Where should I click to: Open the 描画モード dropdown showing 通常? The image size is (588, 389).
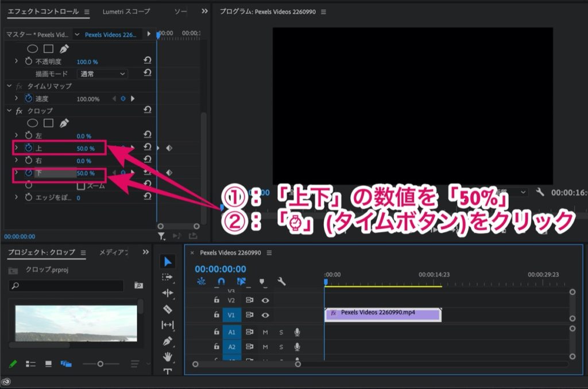click(x=102, y=74)
